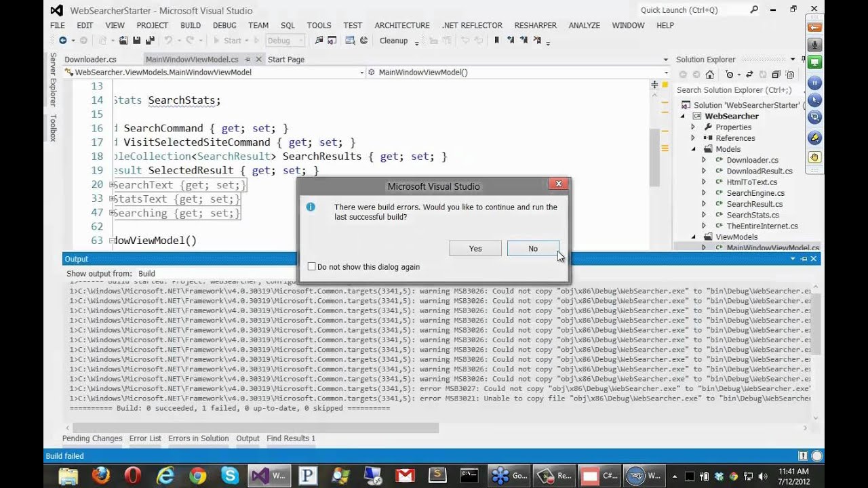The width and height of the screenshot is (868, 488).
Task: Click the highlighter tool on recorder sidebar
Action: tap(814, 138)
